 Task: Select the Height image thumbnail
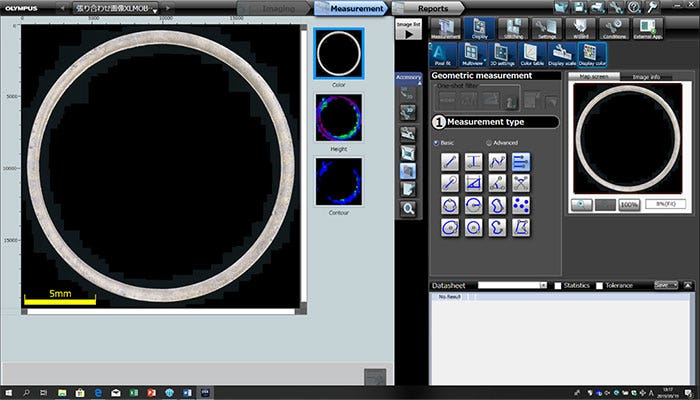point(339,116)
